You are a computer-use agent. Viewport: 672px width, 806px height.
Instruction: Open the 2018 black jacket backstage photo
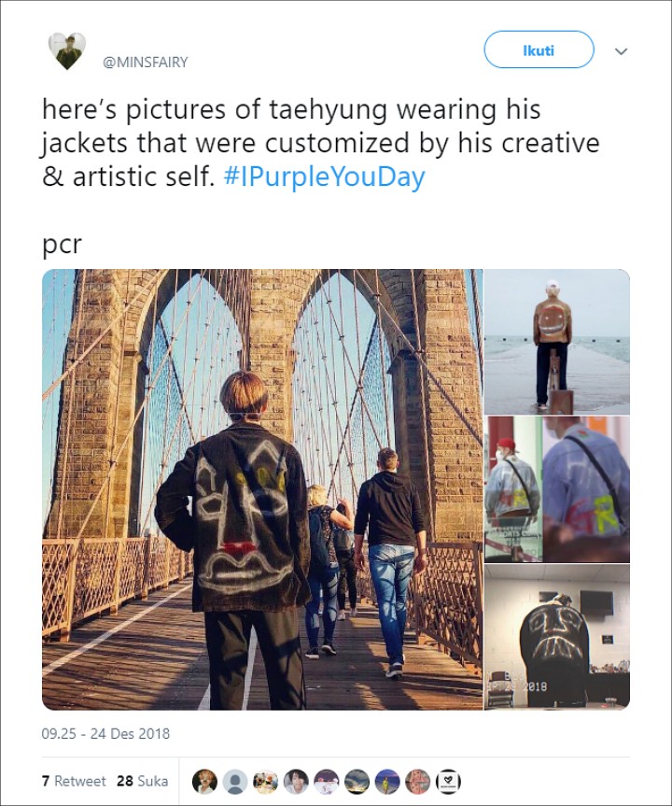click(557, 637)
